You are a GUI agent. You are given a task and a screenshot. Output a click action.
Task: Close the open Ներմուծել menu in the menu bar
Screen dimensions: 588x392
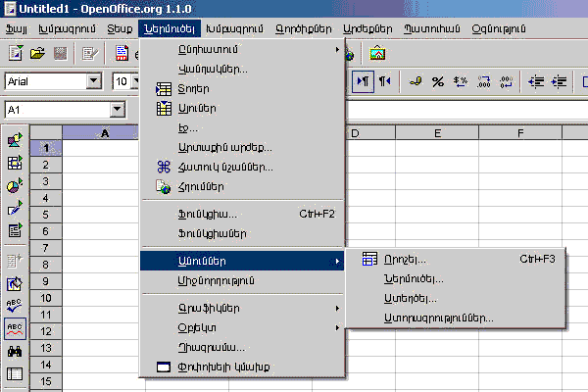(x=170, y=28)
